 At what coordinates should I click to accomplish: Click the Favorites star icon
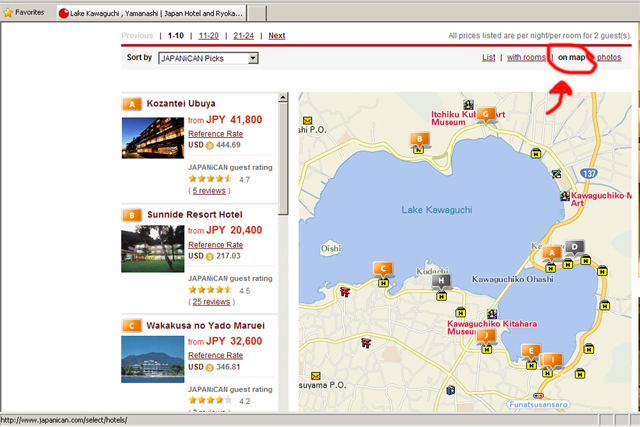coord(8,13)
